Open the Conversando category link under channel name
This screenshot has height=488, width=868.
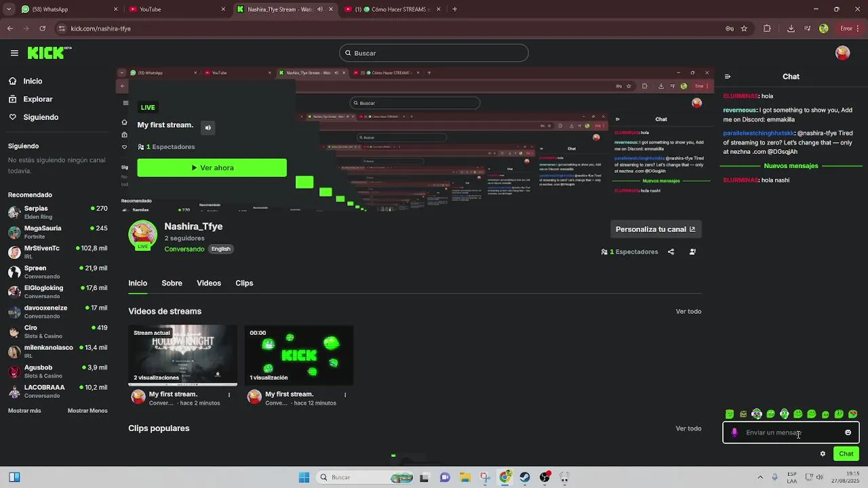(184, 249)
